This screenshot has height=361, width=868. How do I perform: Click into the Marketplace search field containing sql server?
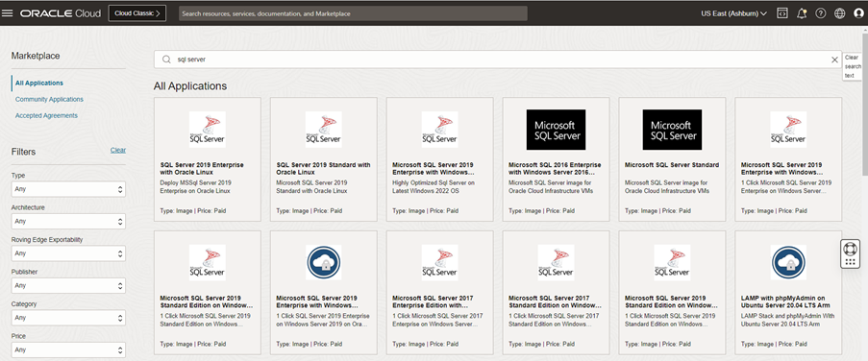point(498,60)
